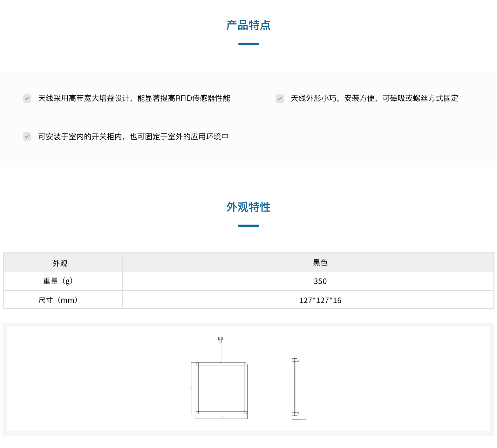Click the checkmark icon beside 高带宽大增益设计 feature
This screenshot has height=448, width=497.
[27, 99]
